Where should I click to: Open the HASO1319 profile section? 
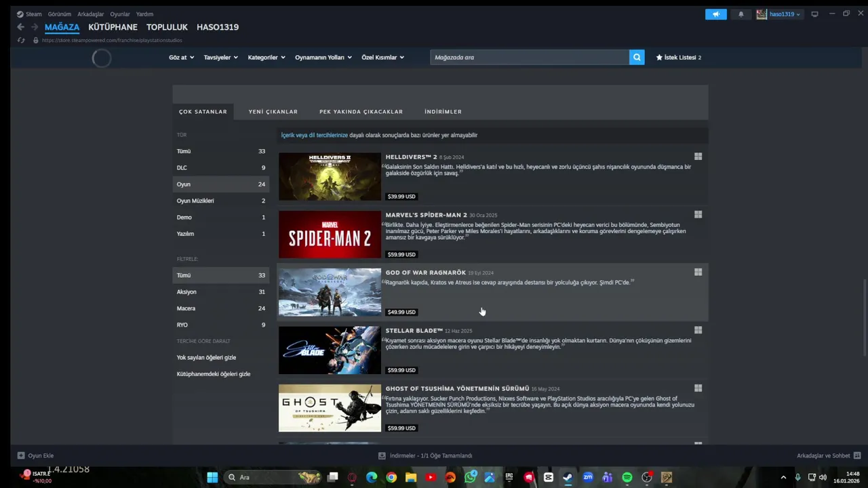pos(218,27)
